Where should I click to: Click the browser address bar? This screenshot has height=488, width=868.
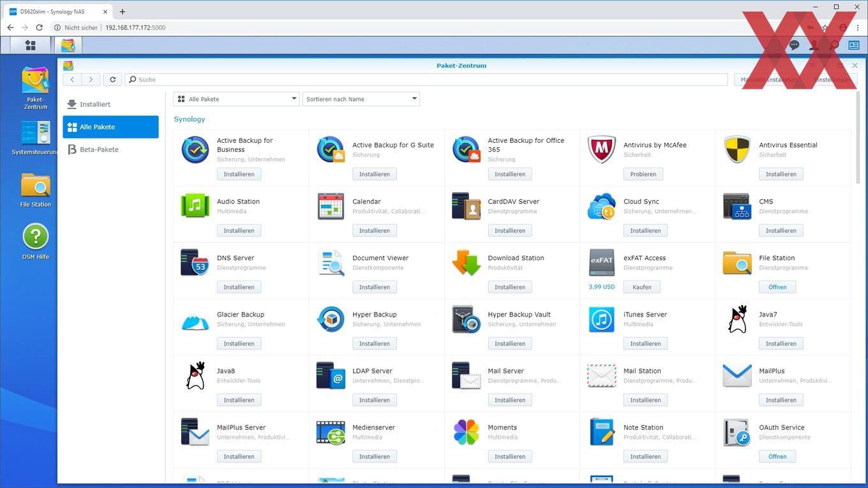tap(421, 27)
